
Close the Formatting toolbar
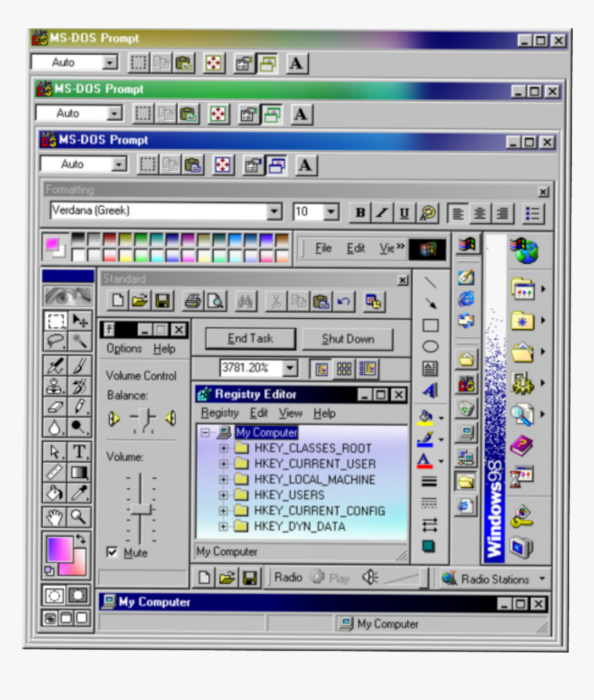(x=543, y=192)
